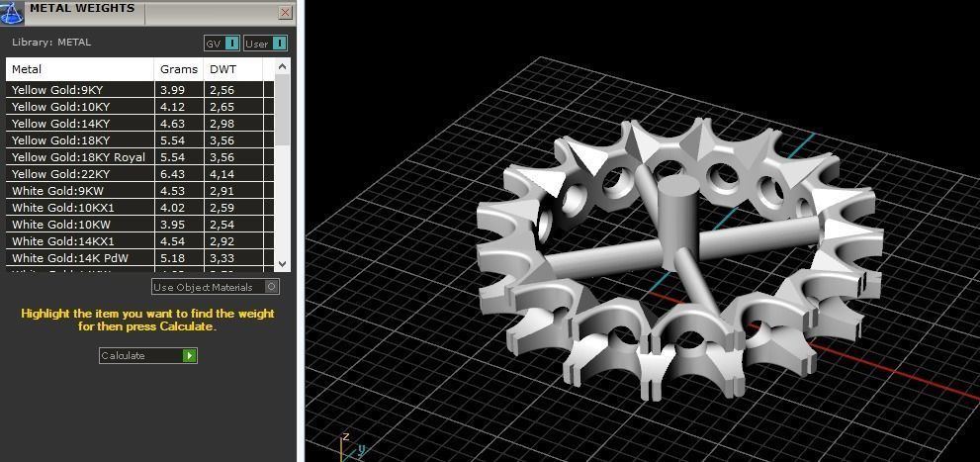Screen dimensions: 980x462
Task: Click the XYZ axis indicator in viewport
Action: pyautogui.click(x=351, y=447)
